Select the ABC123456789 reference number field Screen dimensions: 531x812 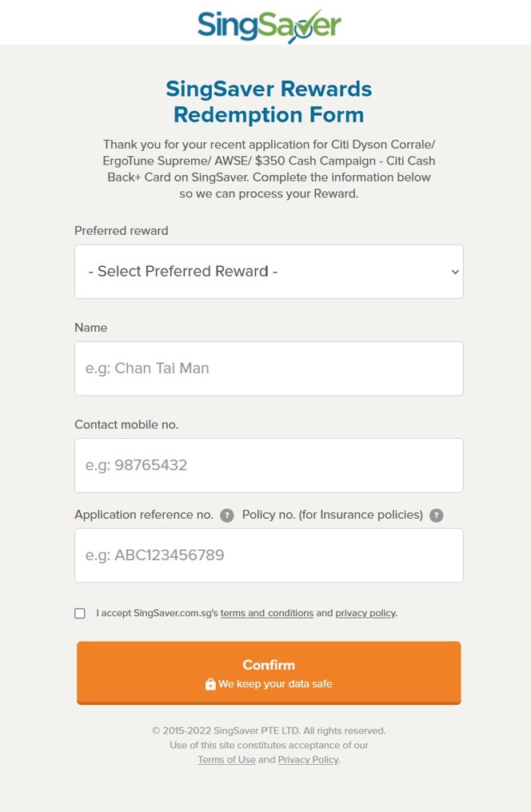pyautogui.click(x=269, y=555)
